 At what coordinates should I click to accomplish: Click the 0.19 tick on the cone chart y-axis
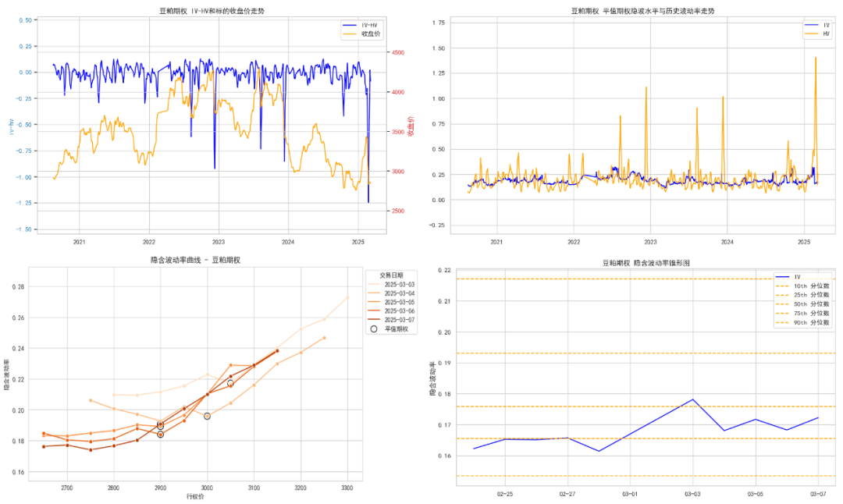coord(445,364)
